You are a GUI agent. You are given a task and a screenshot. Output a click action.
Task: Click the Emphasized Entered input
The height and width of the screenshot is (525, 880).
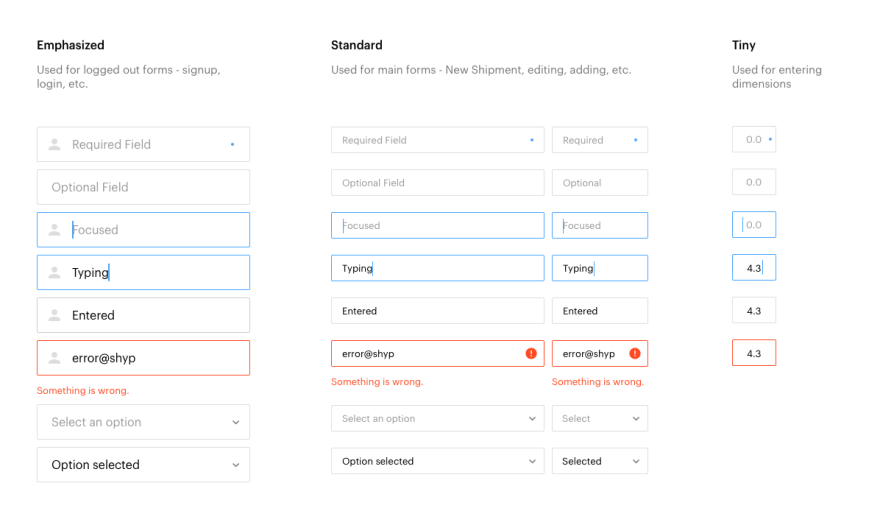tap(143, 315)
